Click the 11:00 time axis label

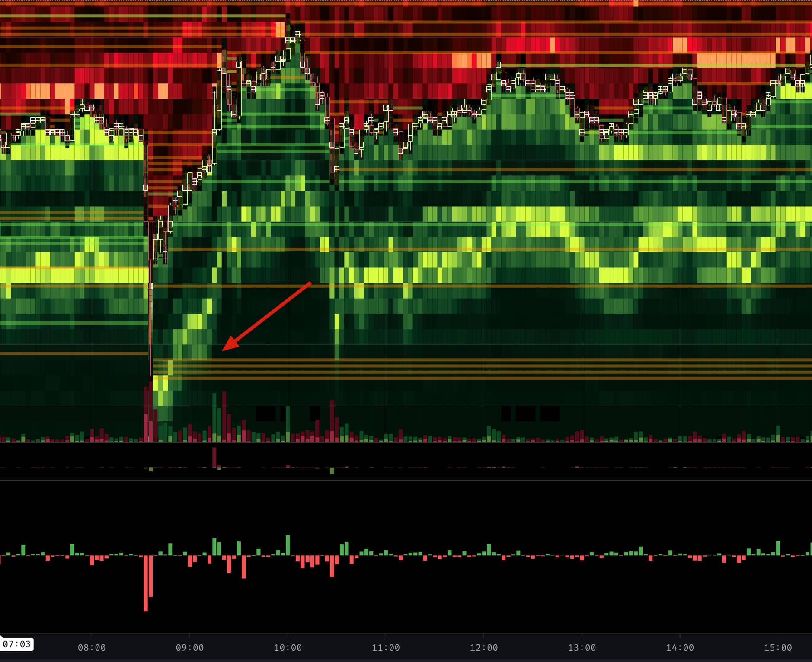pyautogui.click(x=386, y=648)
